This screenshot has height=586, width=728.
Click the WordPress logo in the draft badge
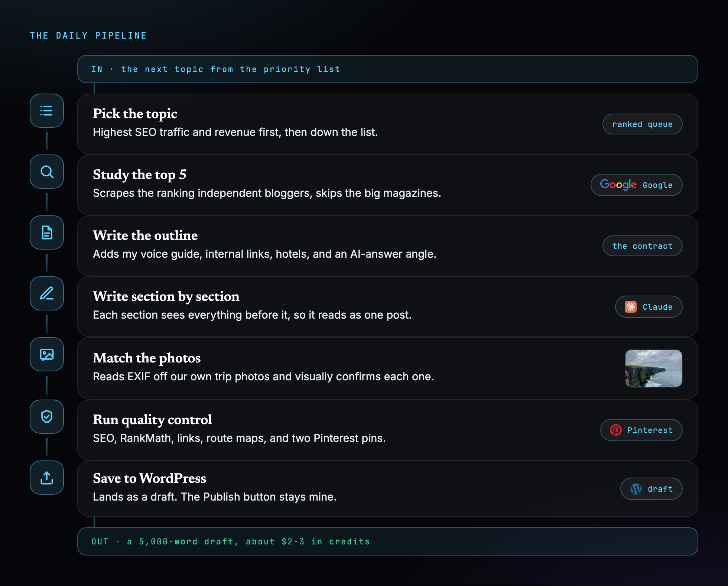click(636, 489)
